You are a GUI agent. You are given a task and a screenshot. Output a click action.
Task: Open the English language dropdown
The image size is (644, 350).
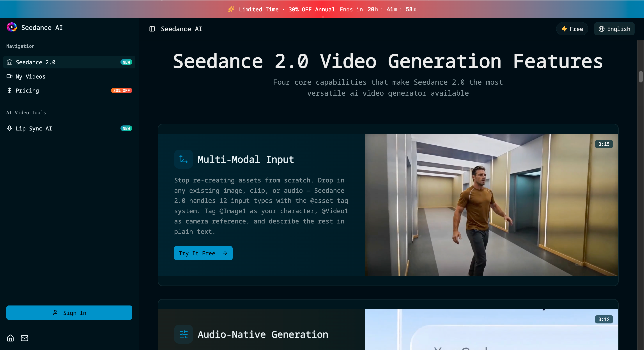click(614, 29)
